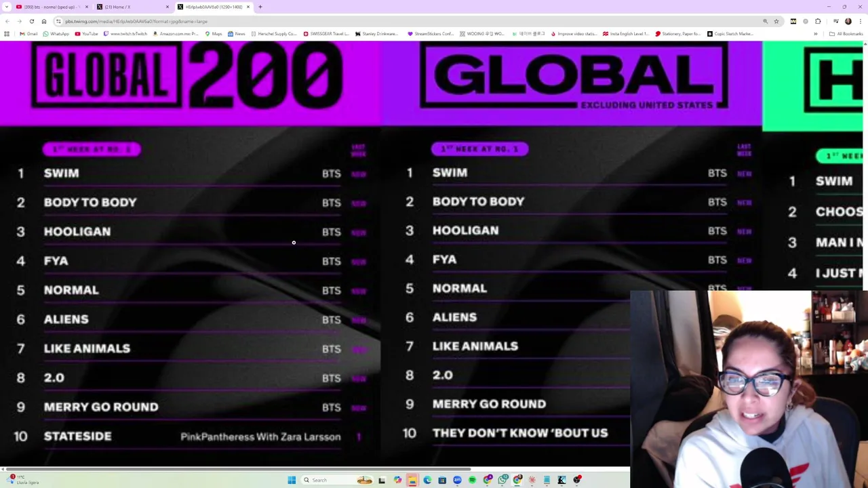Open Microsoft Store from the taskbar
868x488 pixels.
442,480
